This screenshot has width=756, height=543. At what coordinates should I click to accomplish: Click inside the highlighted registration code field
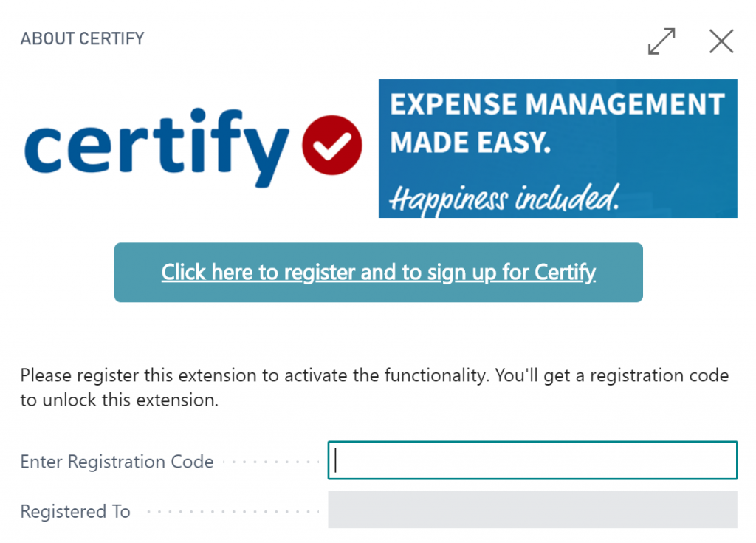tap(532, 460)
